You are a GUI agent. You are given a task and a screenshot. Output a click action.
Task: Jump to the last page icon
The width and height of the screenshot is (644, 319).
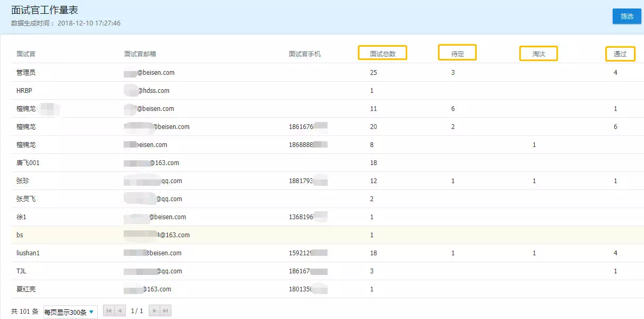click(166, 311)
